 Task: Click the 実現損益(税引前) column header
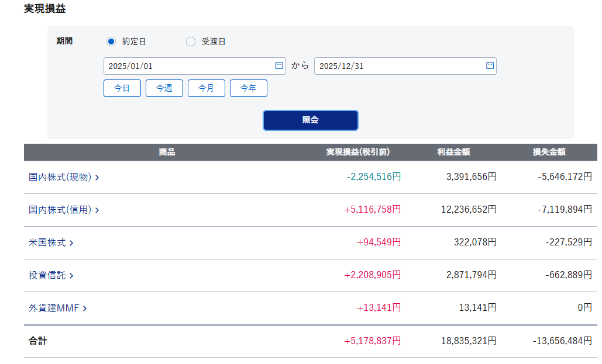tap(357, 152)
